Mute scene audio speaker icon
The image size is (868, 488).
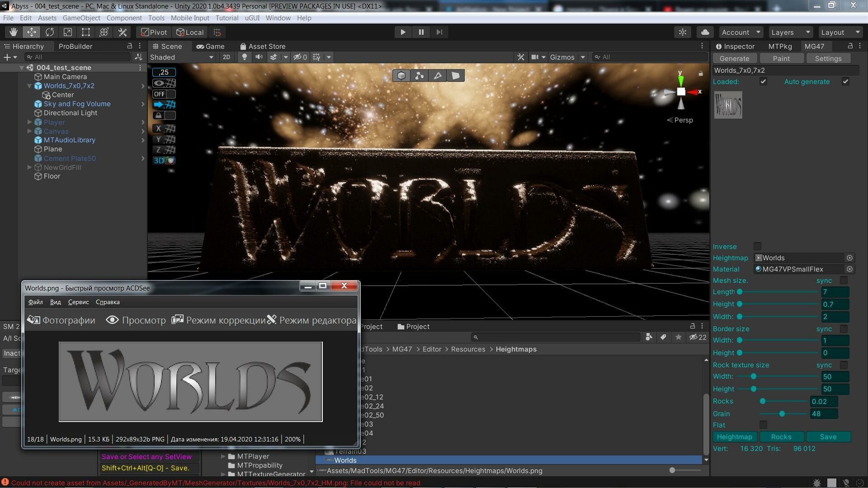tap(259, 57)
